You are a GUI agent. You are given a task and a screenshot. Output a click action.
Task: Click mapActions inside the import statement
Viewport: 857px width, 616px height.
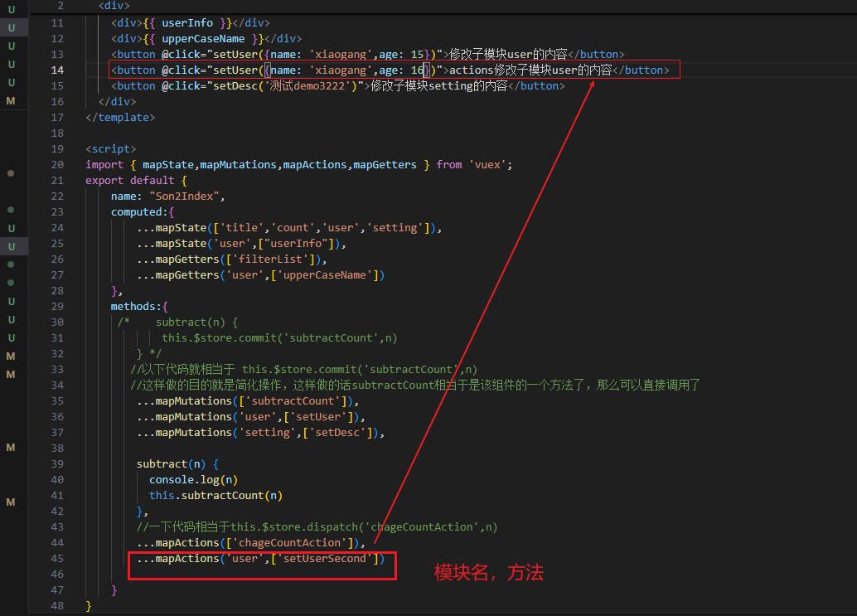point(315,164)
